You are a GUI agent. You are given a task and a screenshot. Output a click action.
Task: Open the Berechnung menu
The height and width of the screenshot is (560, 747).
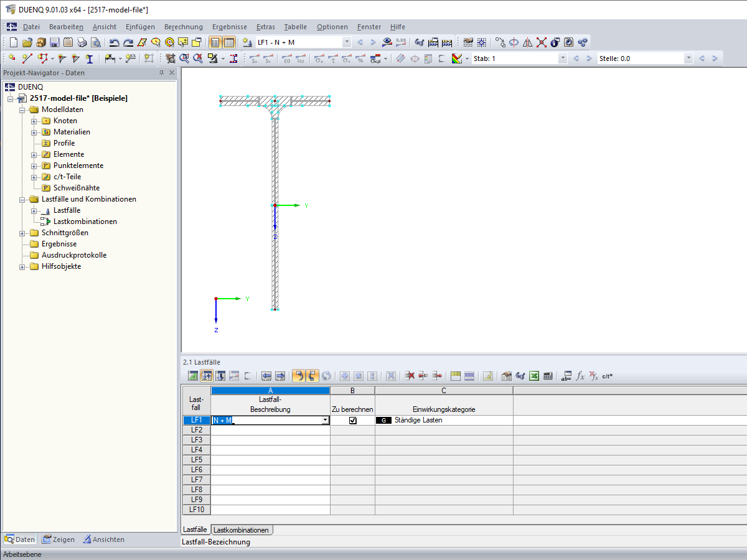tap(184, 27)
